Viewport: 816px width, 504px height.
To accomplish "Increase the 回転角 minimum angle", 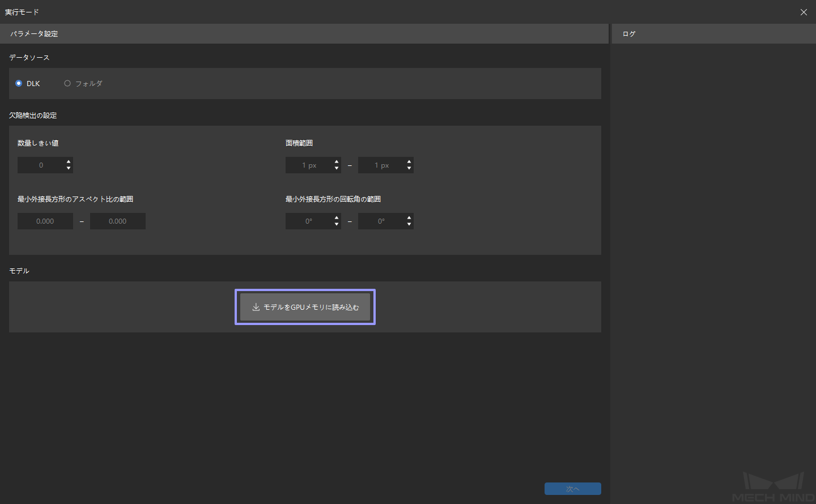I will pyautogui.click(x=337, y=218).
